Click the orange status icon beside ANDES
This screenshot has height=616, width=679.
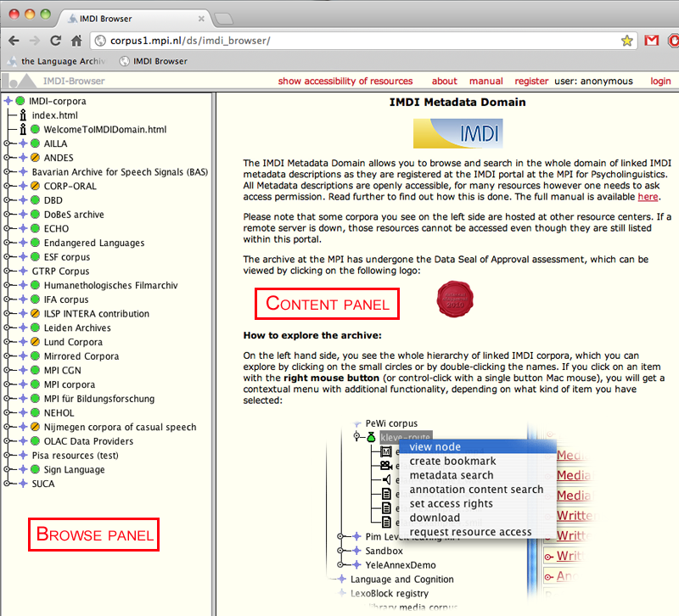[35, 158]
